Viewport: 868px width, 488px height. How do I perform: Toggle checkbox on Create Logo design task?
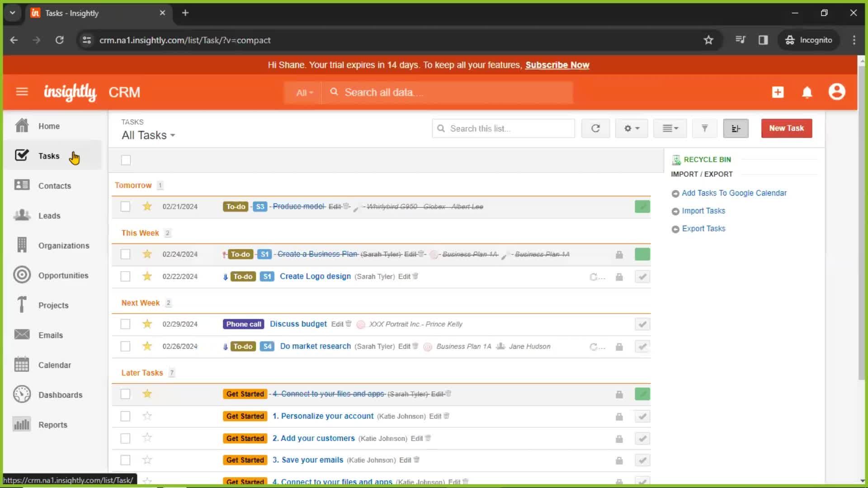tap(125, 277)
